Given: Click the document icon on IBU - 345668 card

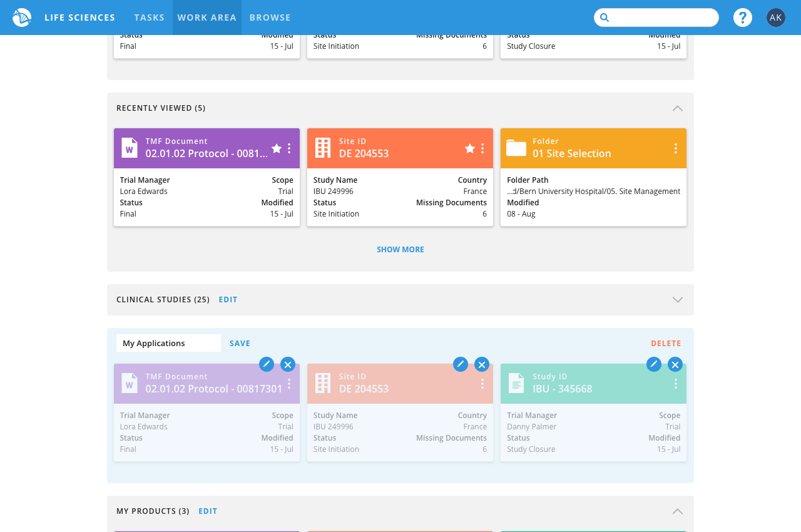Looking at the screenshot, I should [516, 383].
